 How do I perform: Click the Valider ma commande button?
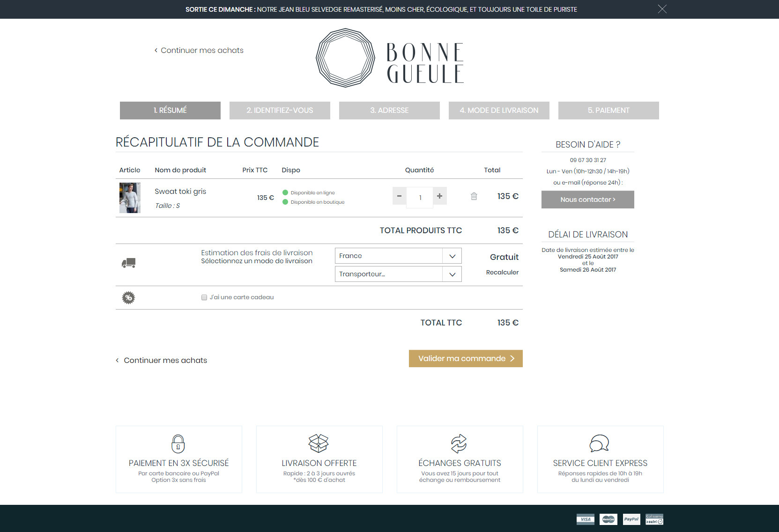click(466, 359)
